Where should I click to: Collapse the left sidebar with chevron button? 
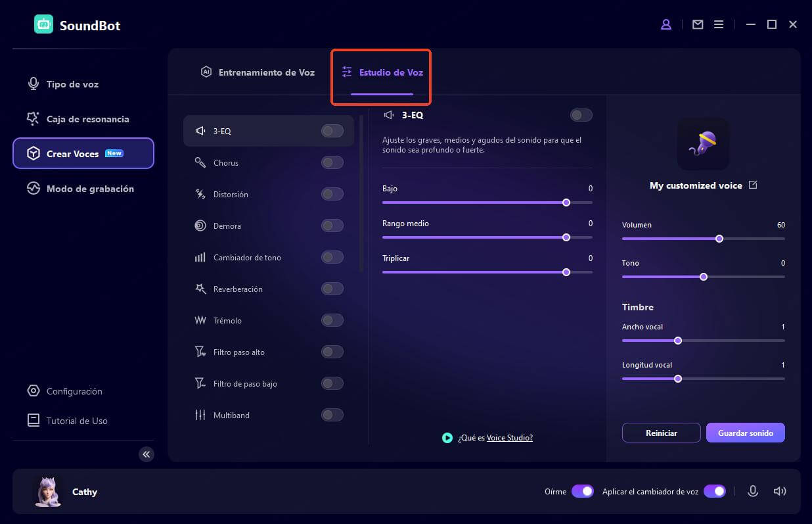(x=147, y=454)
